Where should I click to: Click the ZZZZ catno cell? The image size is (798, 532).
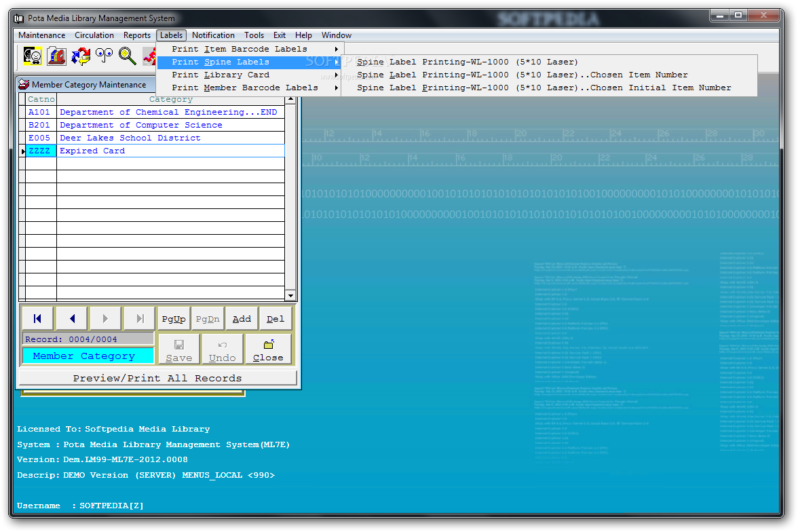pos(41,151)
